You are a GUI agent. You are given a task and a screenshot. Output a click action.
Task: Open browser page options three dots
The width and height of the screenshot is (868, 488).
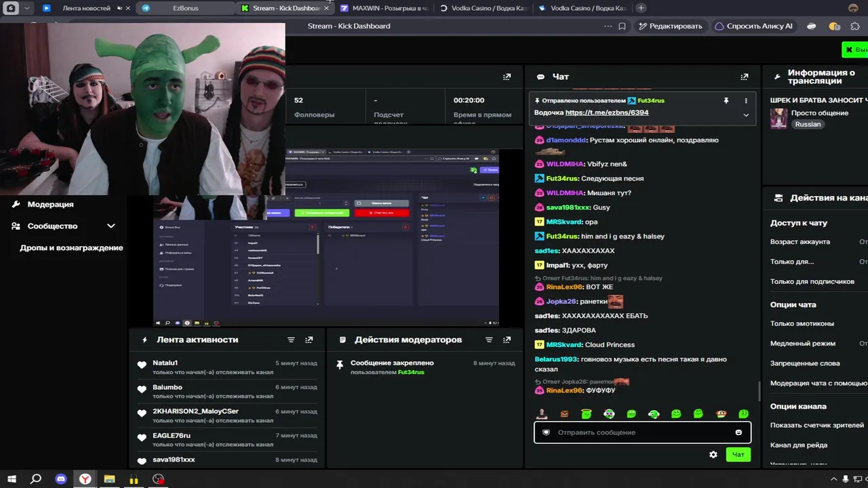(x=608, y=26)
